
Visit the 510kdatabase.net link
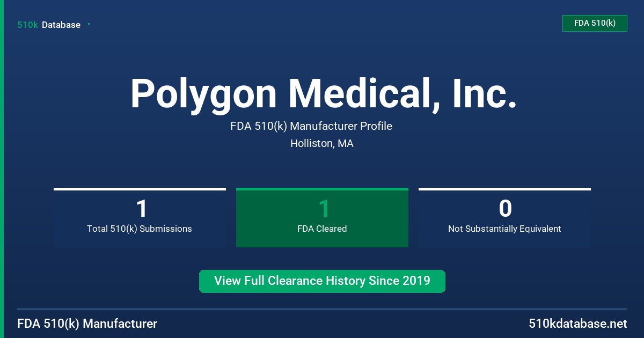(x=577, y=324)
